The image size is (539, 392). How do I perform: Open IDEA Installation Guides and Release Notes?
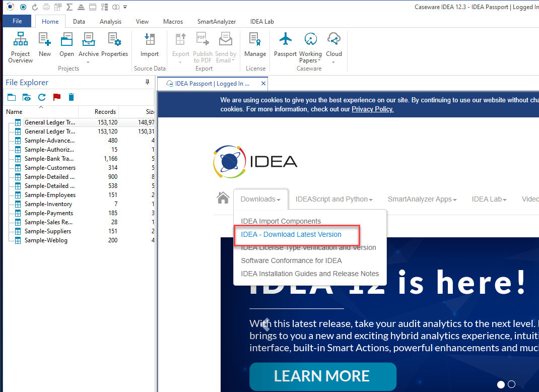pyautogui.click(x=310, y=274)
